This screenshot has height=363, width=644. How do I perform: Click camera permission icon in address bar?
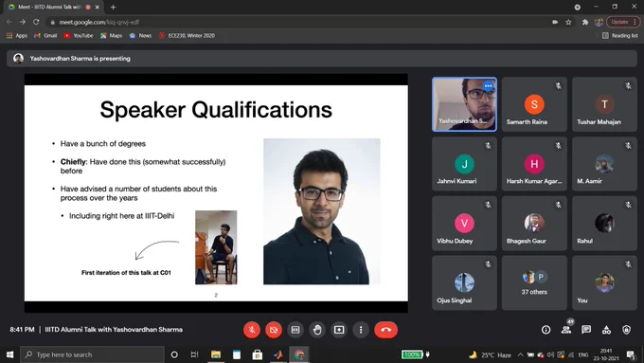pyautogui.click(x=555, y=22)
